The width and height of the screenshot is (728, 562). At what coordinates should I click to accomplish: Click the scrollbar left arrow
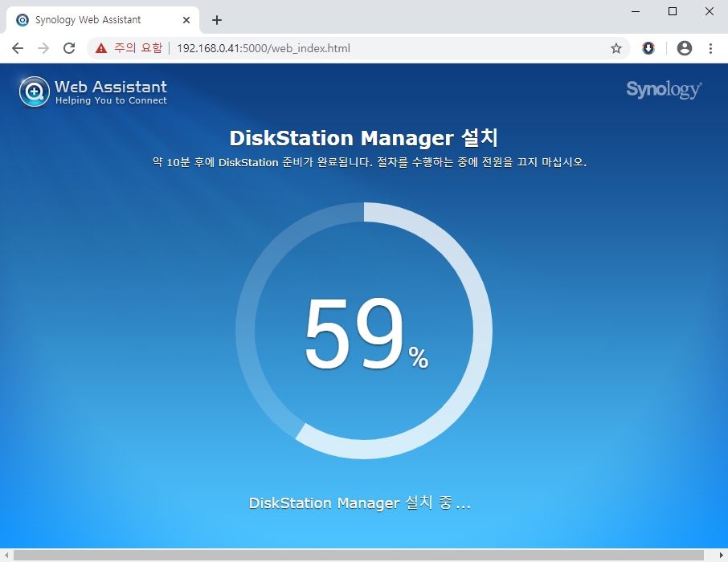click(x=6, y=555)
